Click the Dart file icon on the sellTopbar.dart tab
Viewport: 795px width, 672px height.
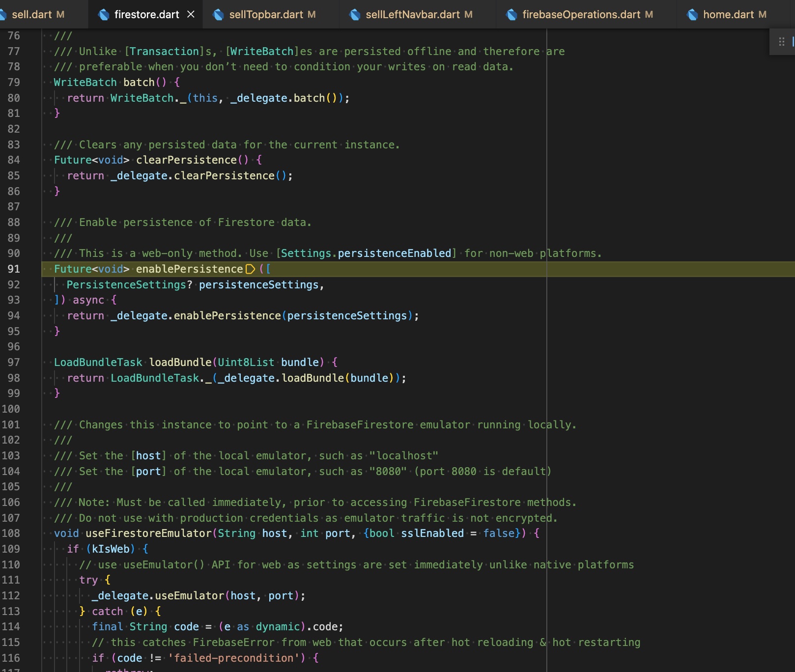pos(219,15)
